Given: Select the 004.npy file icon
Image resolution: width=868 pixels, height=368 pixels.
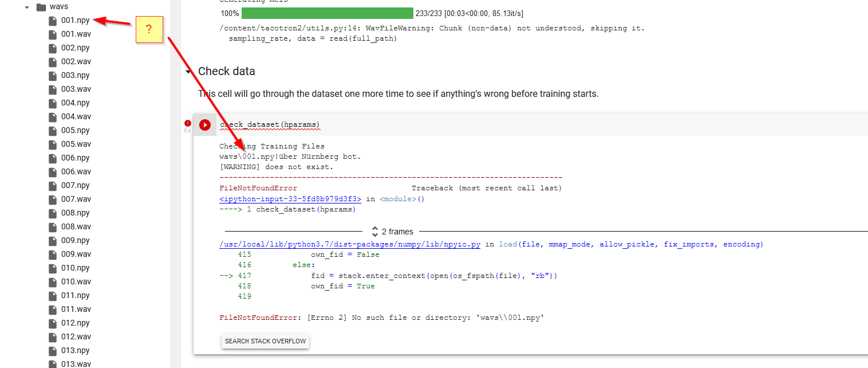Looking at the screenshot, I should tap(52, 103).
